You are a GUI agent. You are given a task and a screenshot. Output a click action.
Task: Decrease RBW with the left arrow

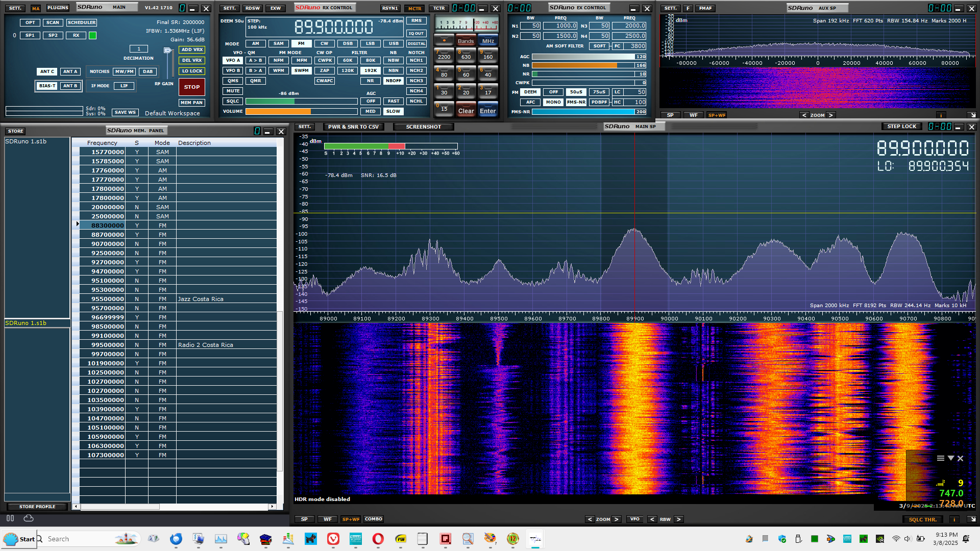(652, 519)
